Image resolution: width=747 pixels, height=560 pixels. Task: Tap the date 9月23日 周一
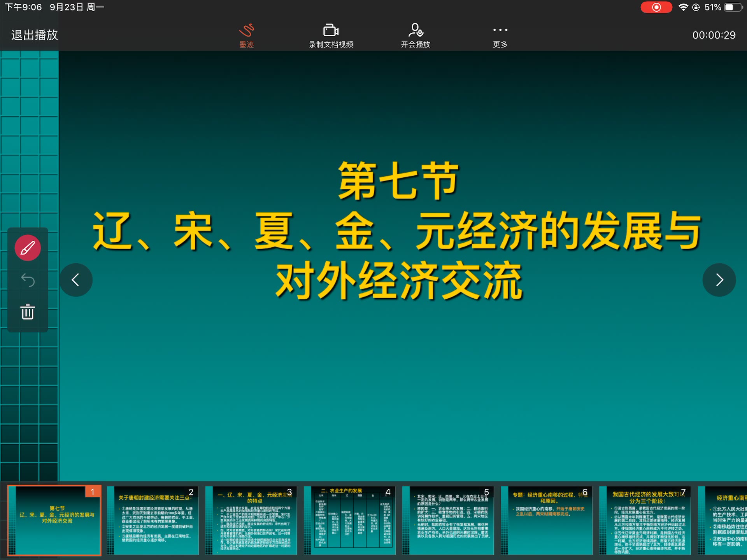click(77, 7)
